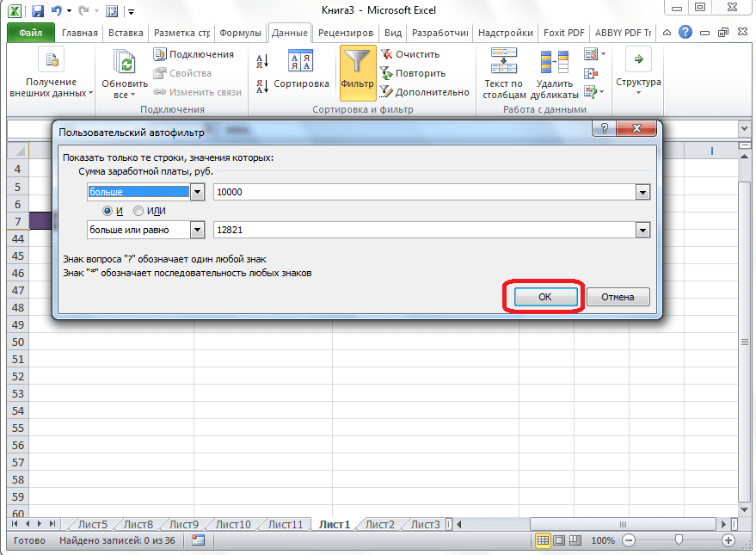Expand value dropdown for 10000 field
This screenshot has height=555, width=756.
pos(642,193)
